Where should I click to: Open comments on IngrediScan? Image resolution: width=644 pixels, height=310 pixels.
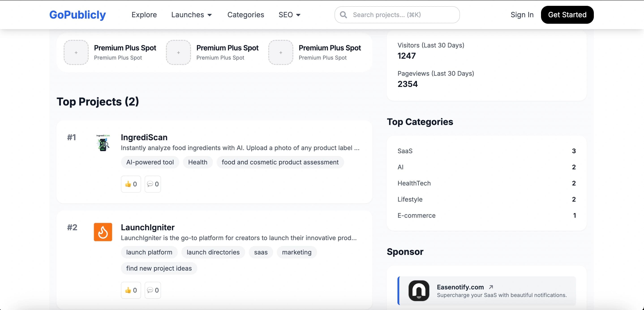[x=153, y=184]
